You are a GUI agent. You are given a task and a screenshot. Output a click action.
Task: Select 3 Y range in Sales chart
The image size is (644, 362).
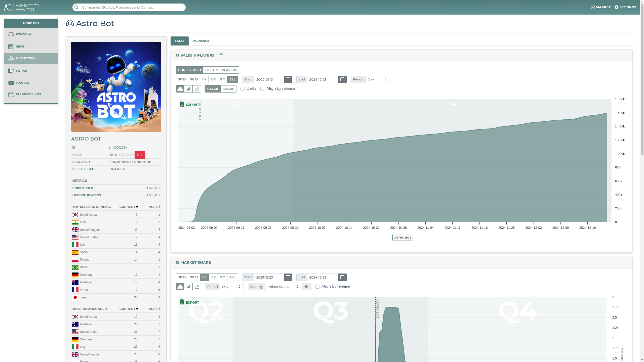coord(213,79)
